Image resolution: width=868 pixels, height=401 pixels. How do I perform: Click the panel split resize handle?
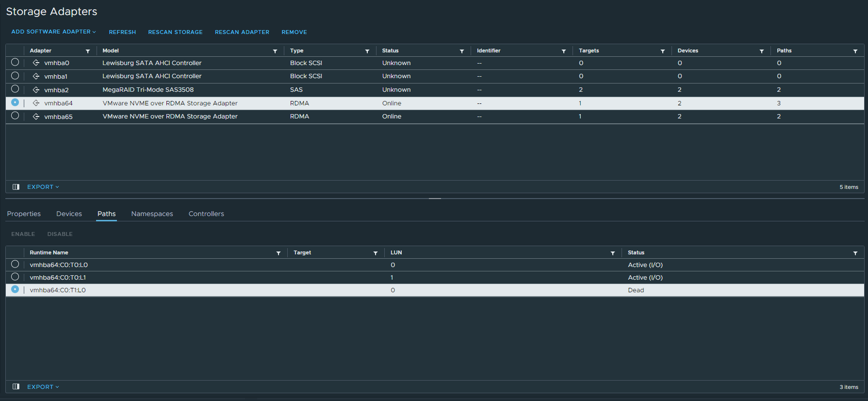pyautogui.click(x=435, y=199)
